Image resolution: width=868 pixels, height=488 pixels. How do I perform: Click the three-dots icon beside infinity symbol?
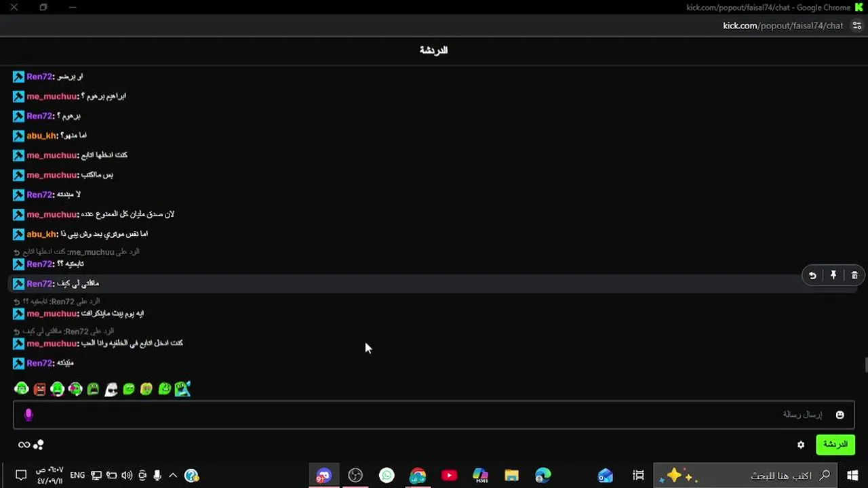(x=39, y=445)
